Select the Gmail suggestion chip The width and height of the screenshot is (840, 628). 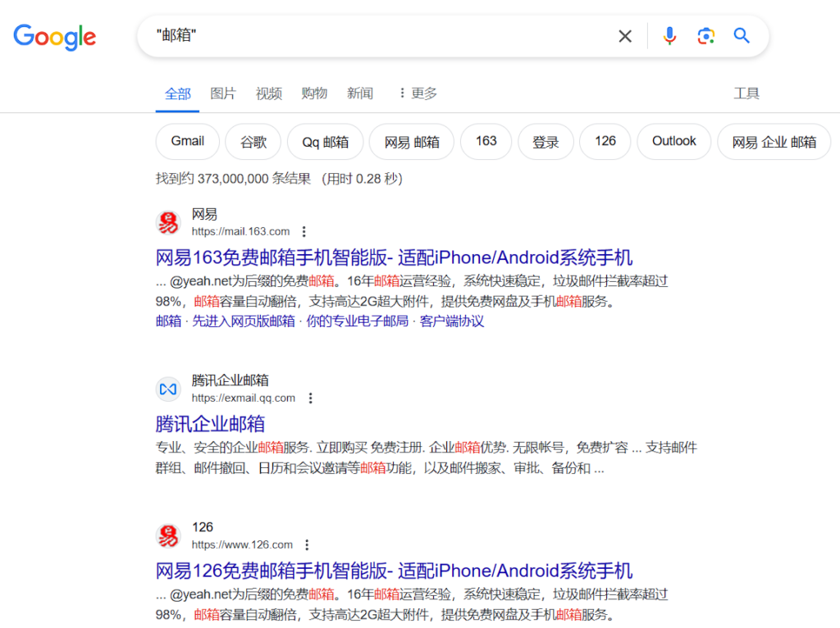(188, 141)
